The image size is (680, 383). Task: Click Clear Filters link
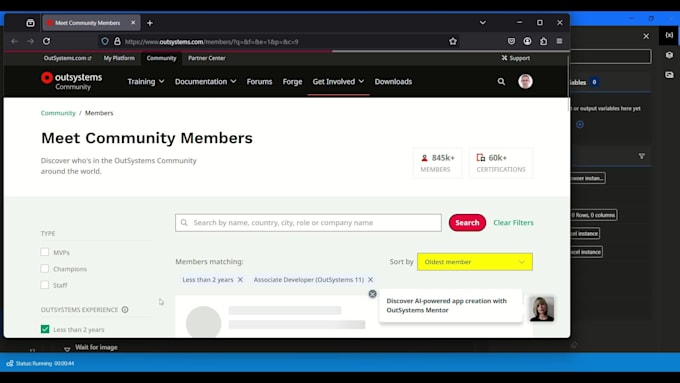[x=513, y=223]
